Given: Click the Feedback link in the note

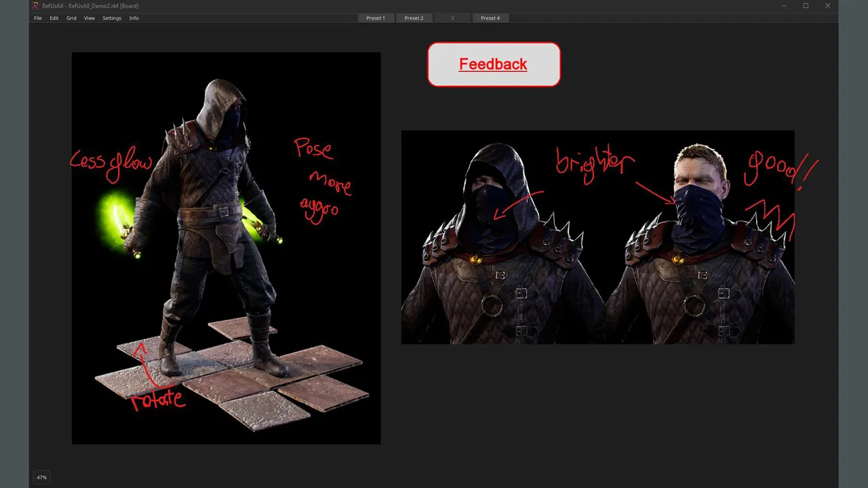Looking at the screenshot, I should pos(493,64).
